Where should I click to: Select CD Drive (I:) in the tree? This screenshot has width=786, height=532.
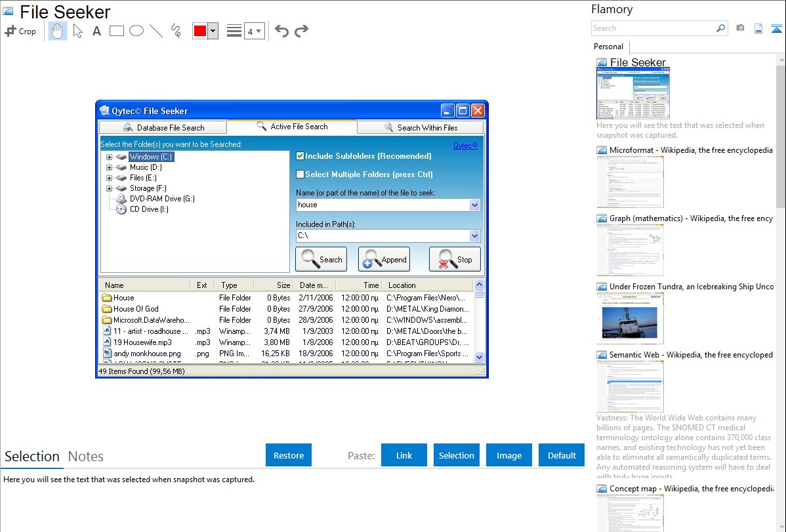[149, 209]
